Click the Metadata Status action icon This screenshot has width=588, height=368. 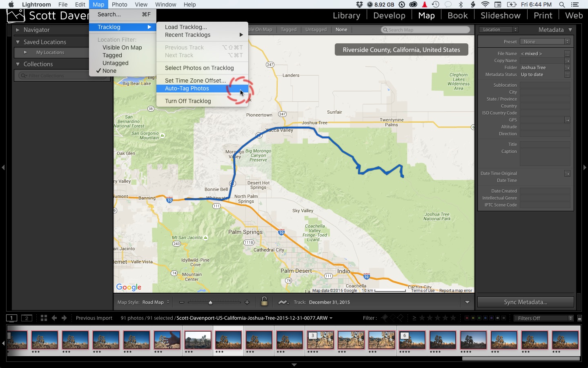(x=567, y=74)
